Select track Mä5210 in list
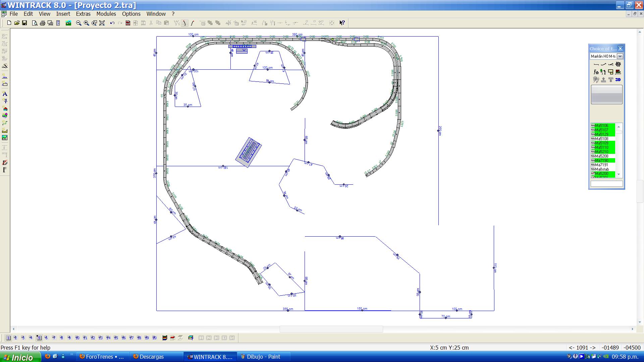 click(603, 152)
